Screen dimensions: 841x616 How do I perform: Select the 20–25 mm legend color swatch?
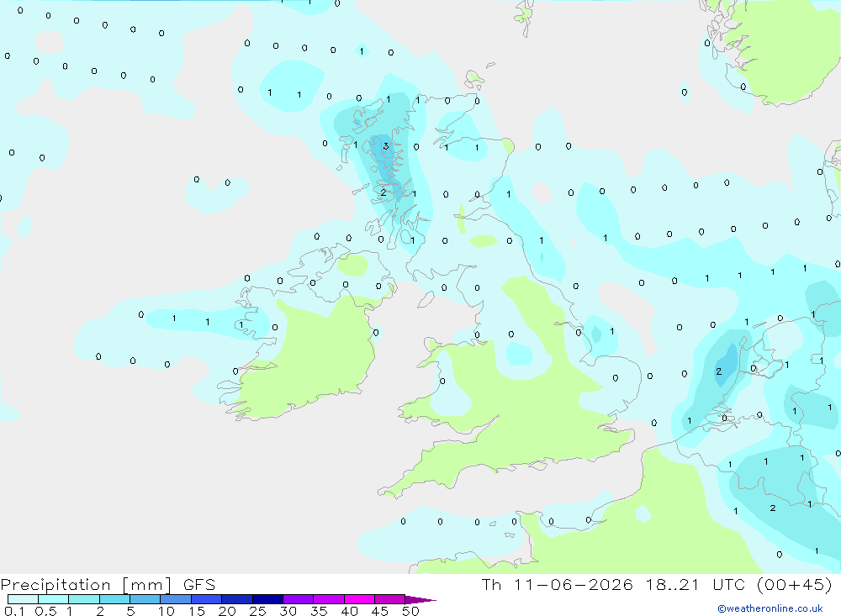[x=236, y=599]
